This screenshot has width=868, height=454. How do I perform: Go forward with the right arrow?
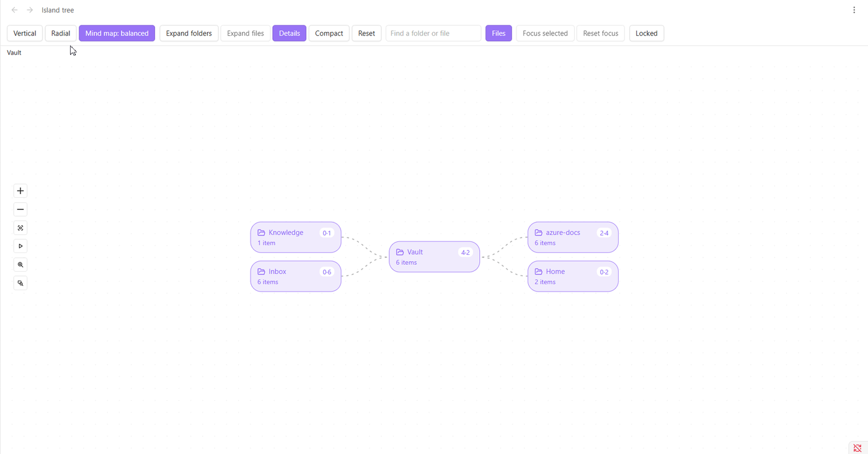click(x=30, y=10)
